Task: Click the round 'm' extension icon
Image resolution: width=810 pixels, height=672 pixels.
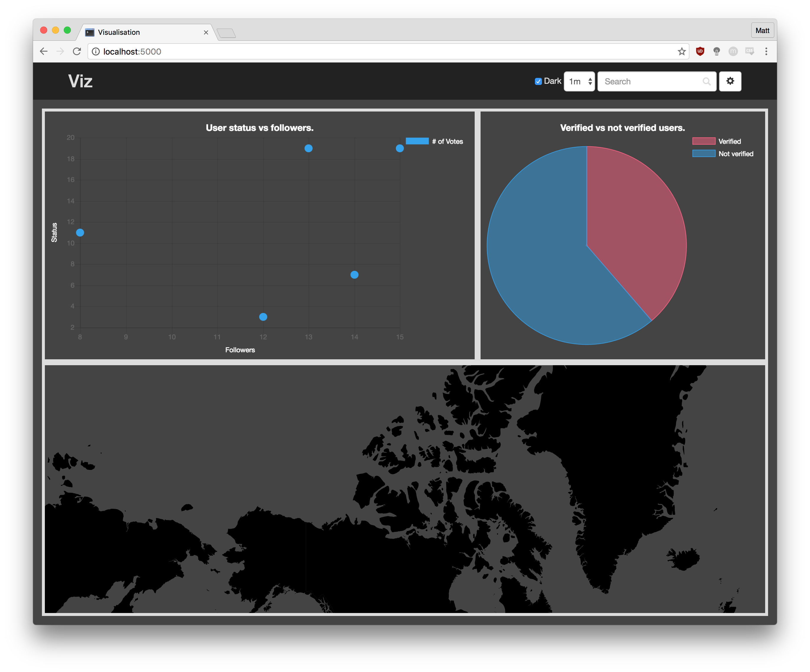Action: 733,51
